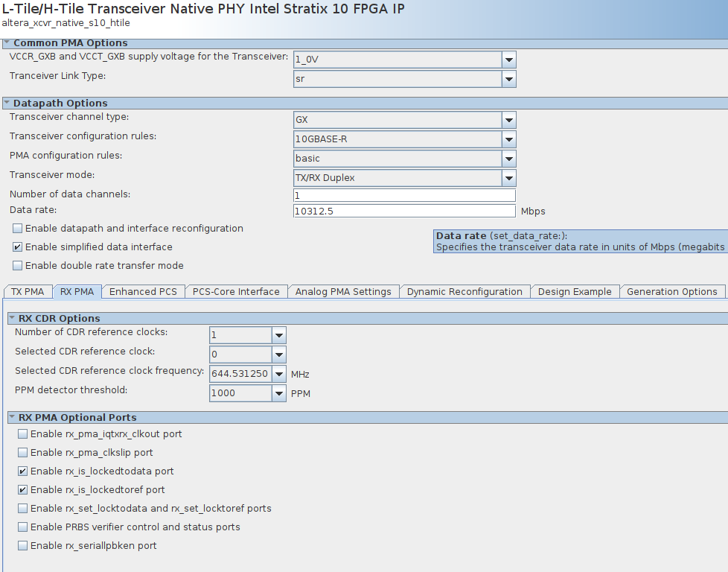This screenshot has width=728, height=572.
Task: Open the CDR reference clock frequency dropdown
Action: (x=278, y=374)
